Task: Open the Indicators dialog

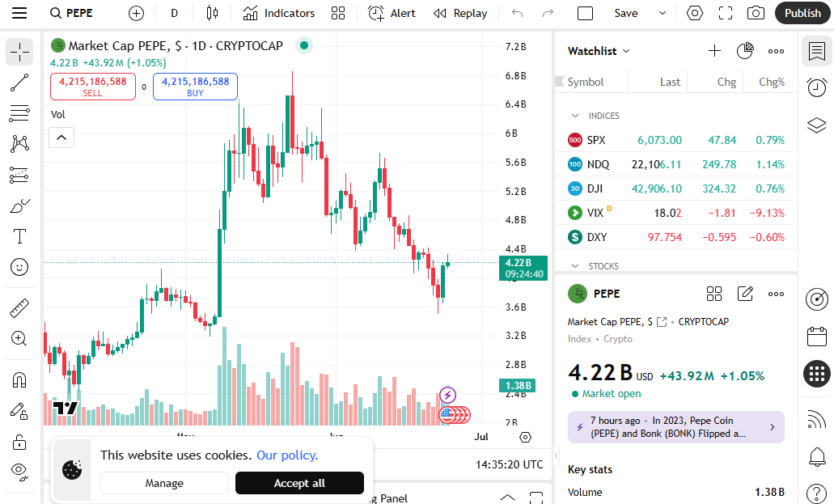Action: pos(279,13)
